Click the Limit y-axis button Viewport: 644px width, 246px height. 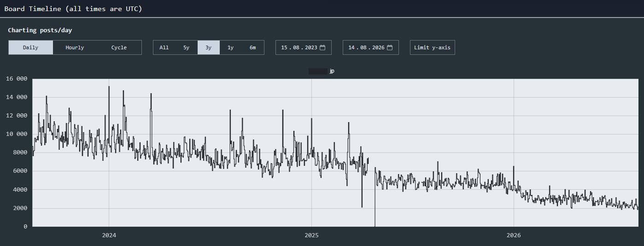click(433, 47)
